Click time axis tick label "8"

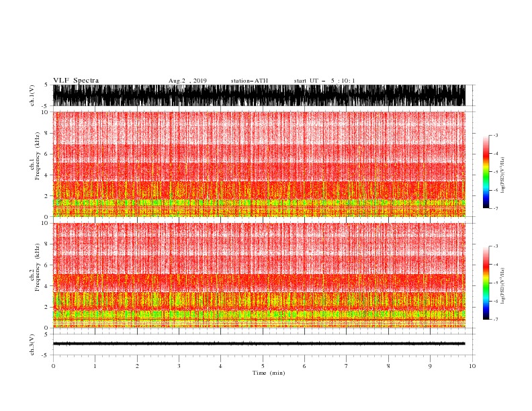(x=388, y=366)
